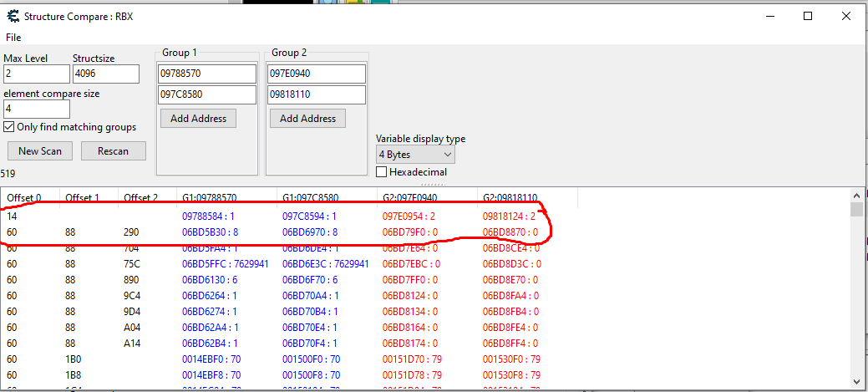
Task: Select Group 1 address 097C8580 field
Action: tap(207, 94)
